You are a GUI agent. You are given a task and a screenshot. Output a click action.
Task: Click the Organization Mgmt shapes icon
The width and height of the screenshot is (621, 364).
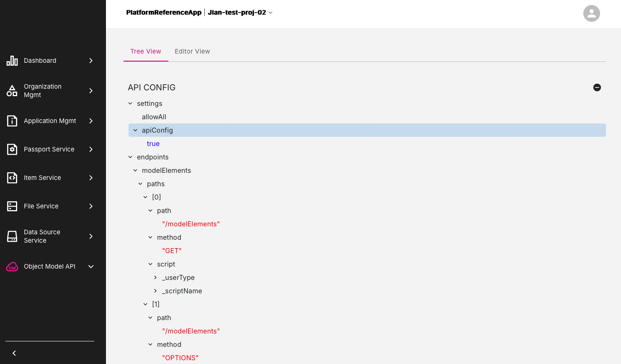12,91
